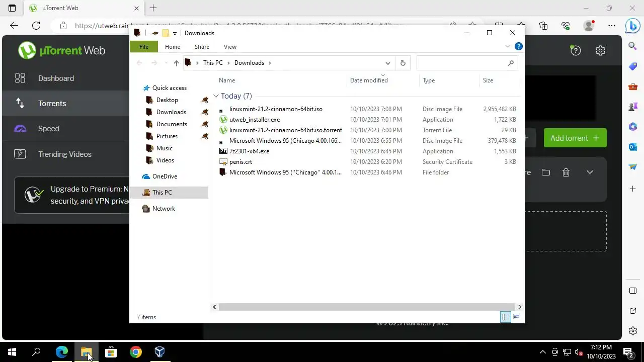This screenshot has width=644, height=362.
Task: Sort by Name column header
Action: click(226, 80)
